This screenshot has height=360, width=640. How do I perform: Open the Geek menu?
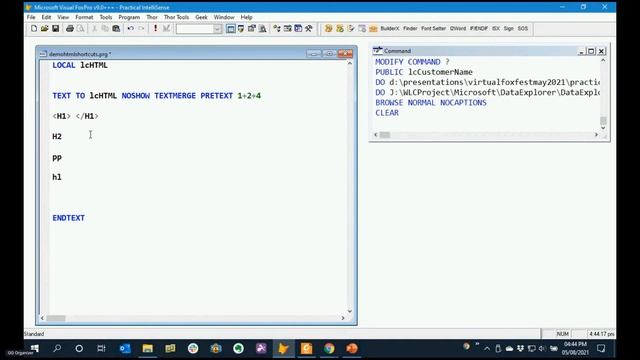coord(201,17)
